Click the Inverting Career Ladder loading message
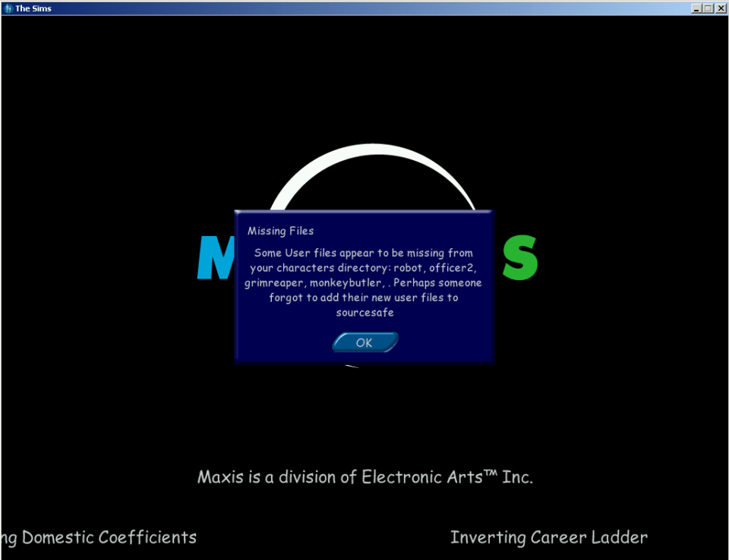 549,537
